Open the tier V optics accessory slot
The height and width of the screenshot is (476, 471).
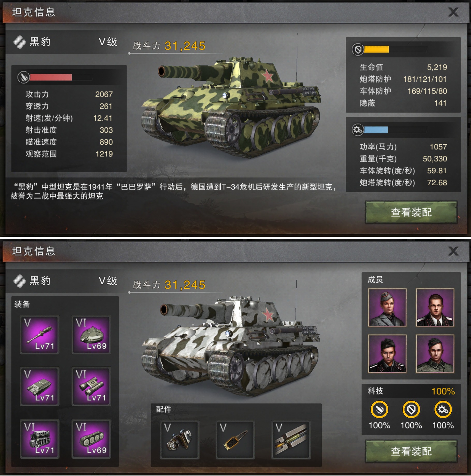(180, 440)
